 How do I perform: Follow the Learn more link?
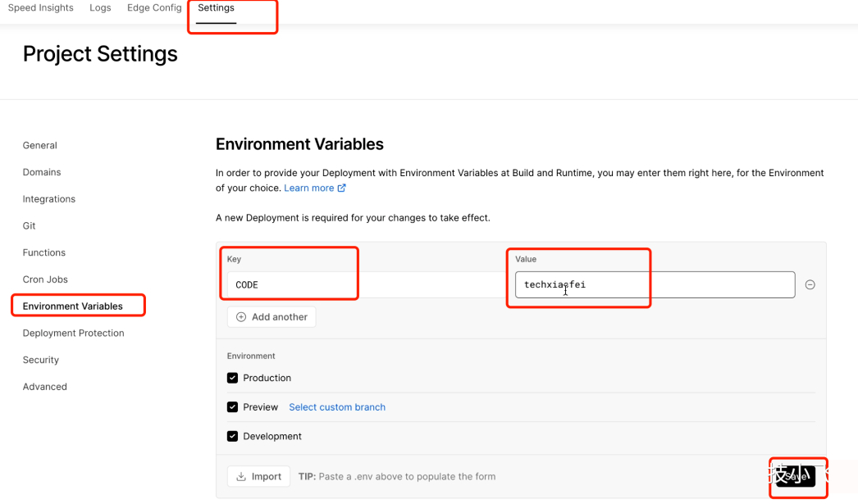[315, 188]
